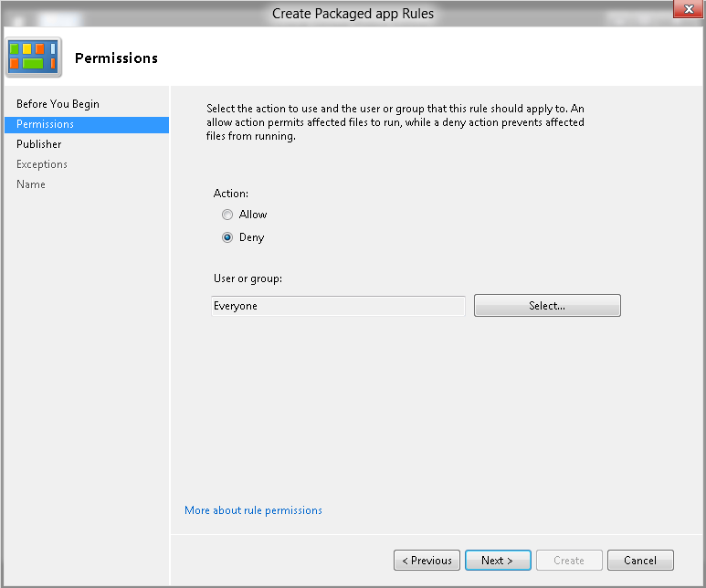Proceed with the Next button
Screen dimensions: 706x588
(x=498, y=560)
